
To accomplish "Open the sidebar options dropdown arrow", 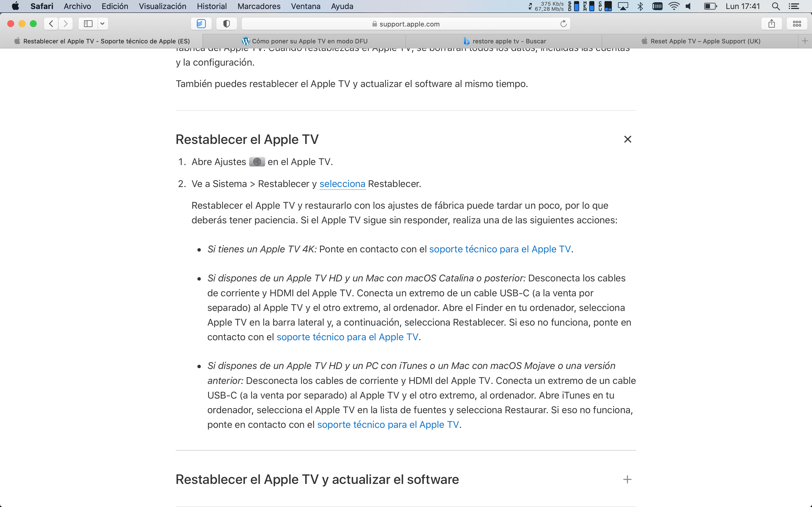I will [x=102, y=24].
